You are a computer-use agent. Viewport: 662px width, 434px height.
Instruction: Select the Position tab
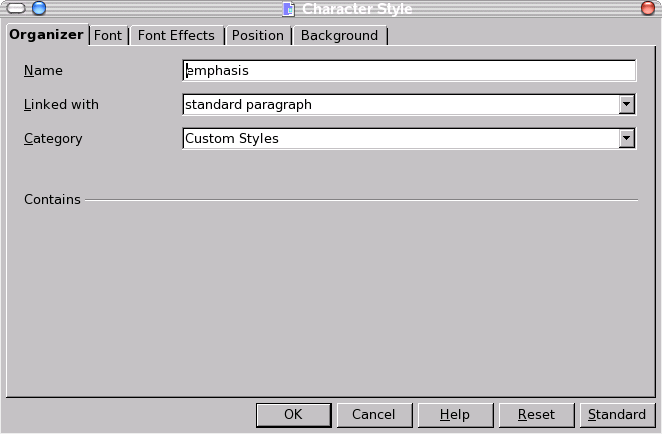click(x=257, y=35)
